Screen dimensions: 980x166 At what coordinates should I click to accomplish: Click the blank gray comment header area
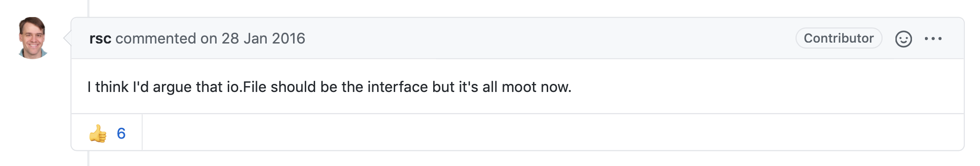pos(550,39)
